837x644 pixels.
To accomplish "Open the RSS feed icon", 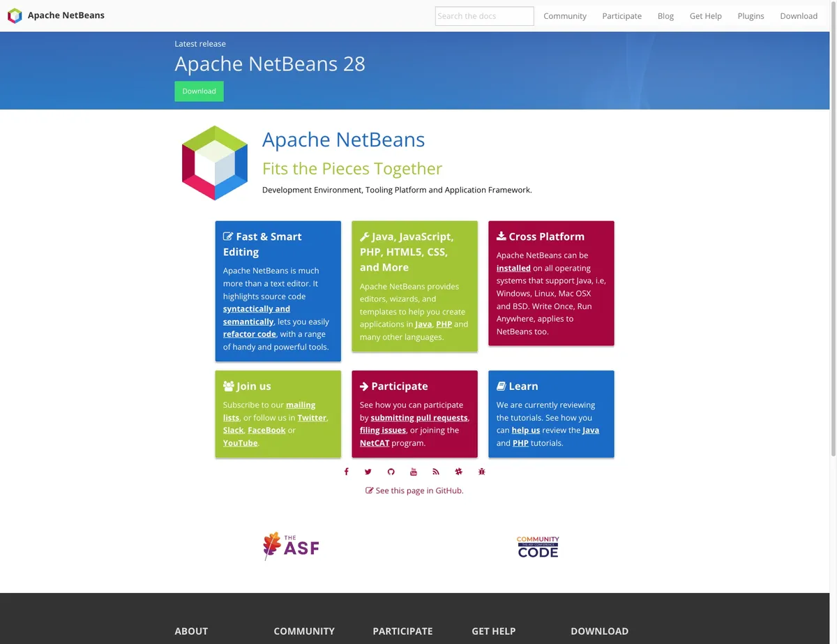I will 436,472.
